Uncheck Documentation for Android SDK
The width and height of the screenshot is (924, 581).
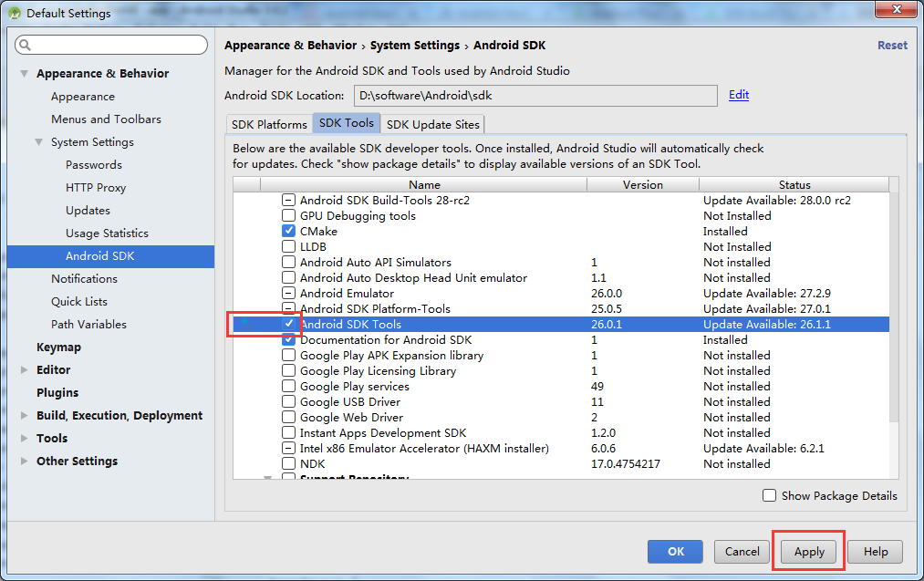288,339
